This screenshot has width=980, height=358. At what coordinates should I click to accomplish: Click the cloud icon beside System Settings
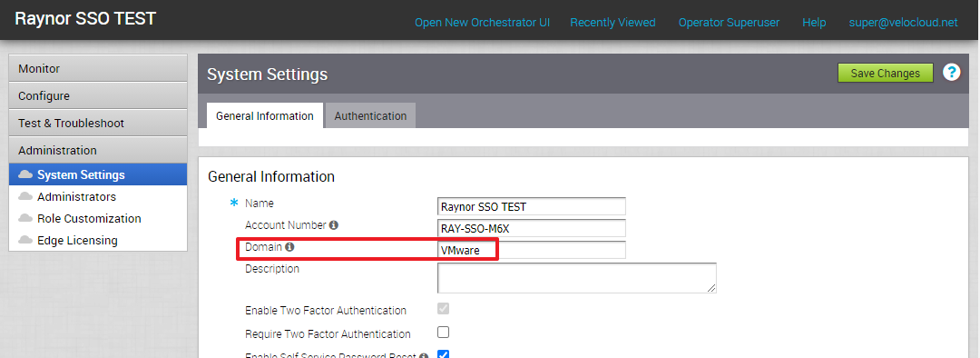[25, 174]
